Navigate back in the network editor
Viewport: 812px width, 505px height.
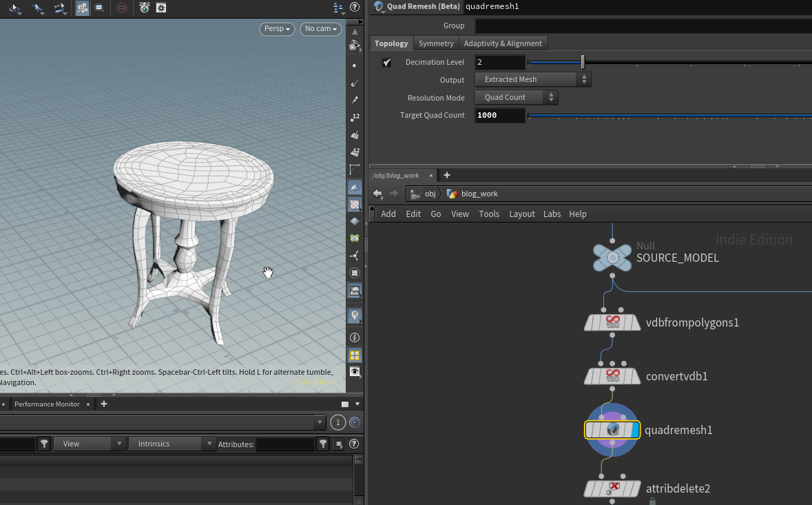pyautogui.click(x=377, y=194)
